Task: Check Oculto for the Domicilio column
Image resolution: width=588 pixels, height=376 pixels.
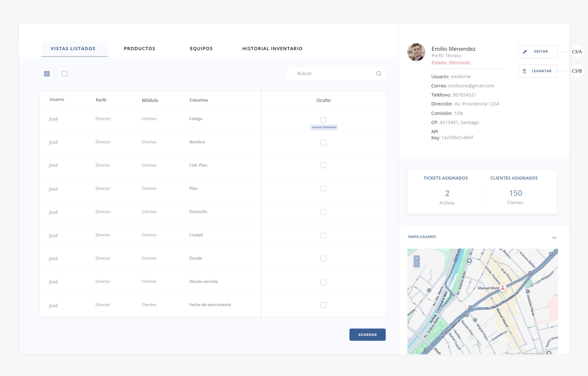Action: pyautogui.click(x=323, y=212)
